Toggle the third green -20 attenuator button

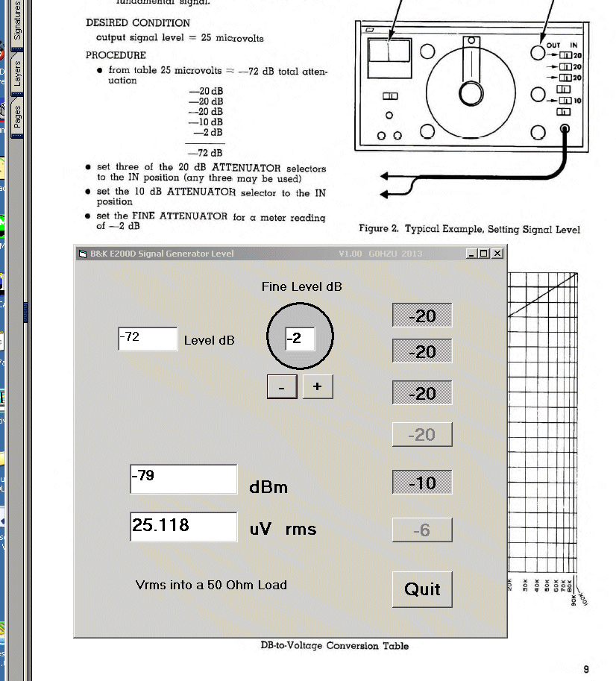(422, 392)
